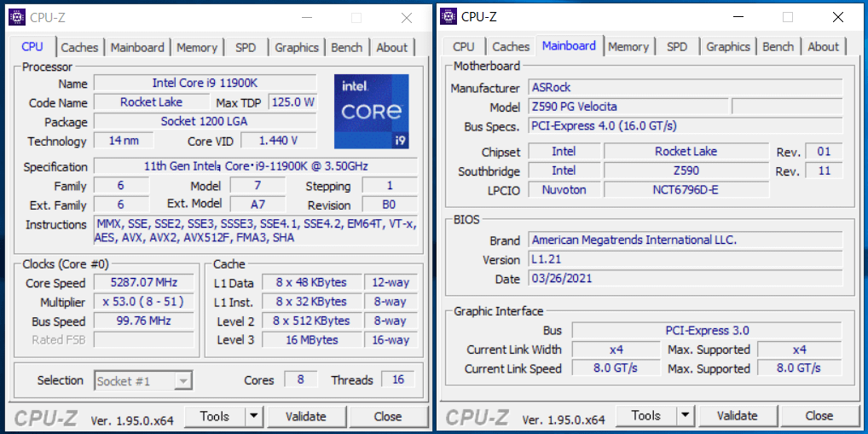Click the Revision value B0

tap(390, 205)
